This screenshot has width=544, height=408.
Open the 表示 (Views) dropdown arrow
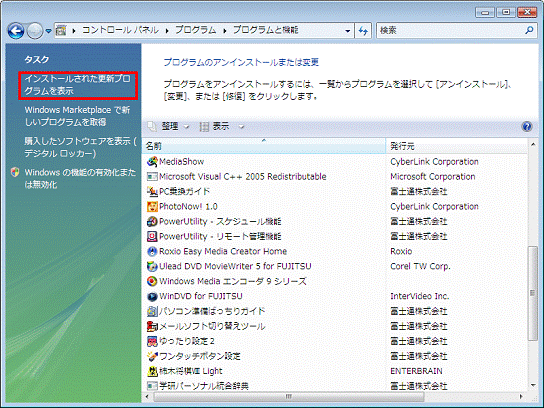(241, 127)
